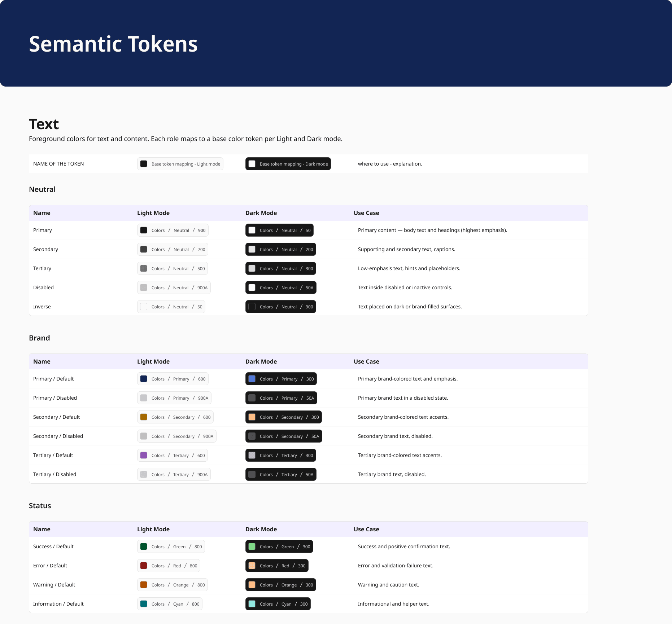This screenshot has height=624, width=672.
Task: Click the Primary / Disabled row name
Action: (x=55, y=398)
